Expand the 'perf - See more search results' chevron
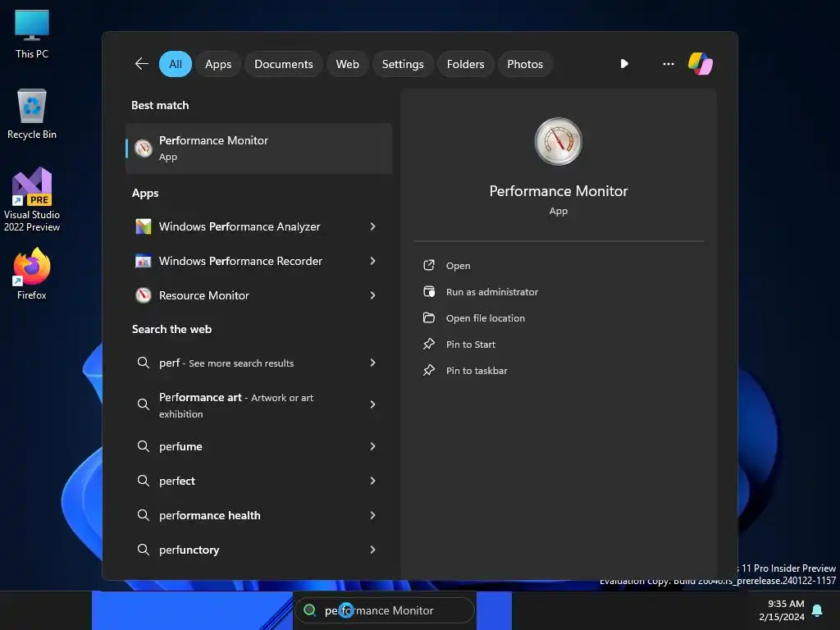The image size is (840, 630). pyautogui.click(x=372, y=363)
